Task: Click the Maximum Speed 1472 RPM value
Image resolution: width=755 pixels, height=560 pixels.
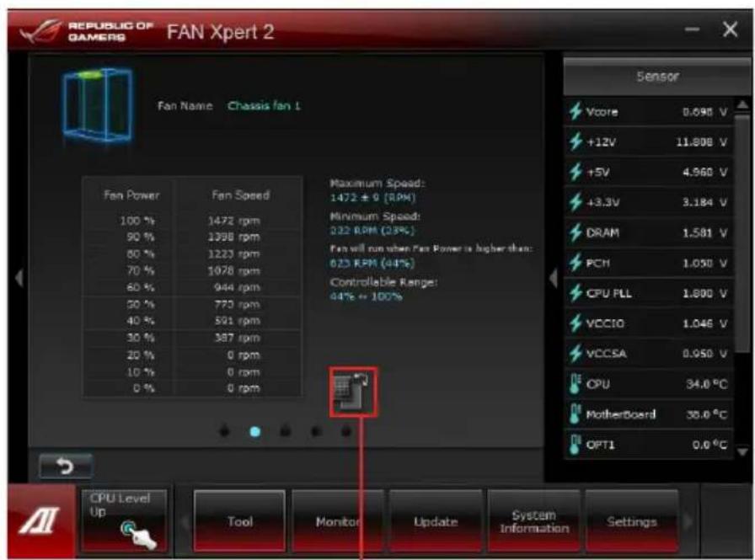Action: coord(372,198)
